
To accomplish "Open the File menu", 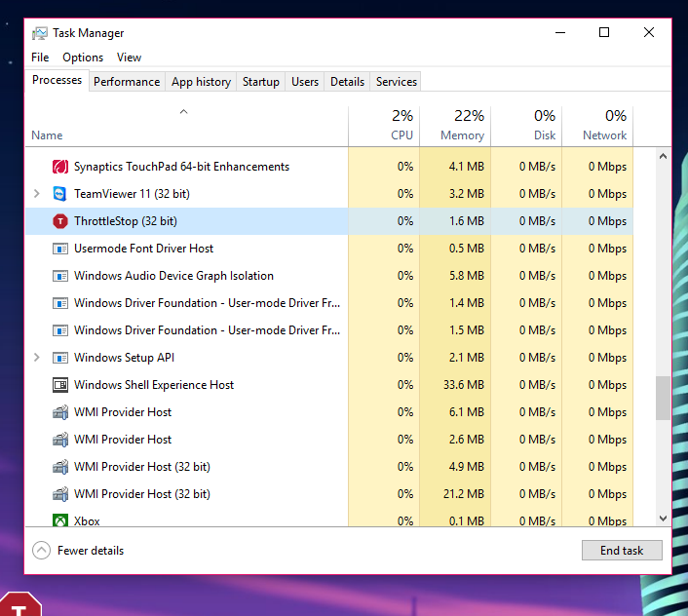I will [40, 58].
